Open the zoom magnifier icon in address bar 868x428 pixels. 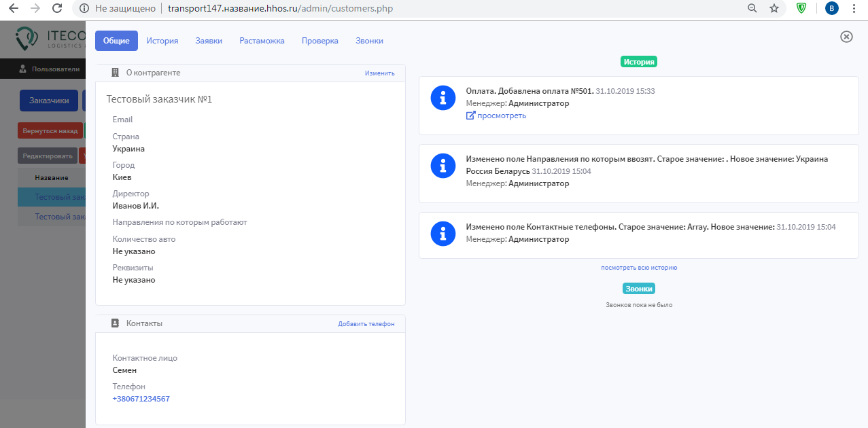click(752, 9)
